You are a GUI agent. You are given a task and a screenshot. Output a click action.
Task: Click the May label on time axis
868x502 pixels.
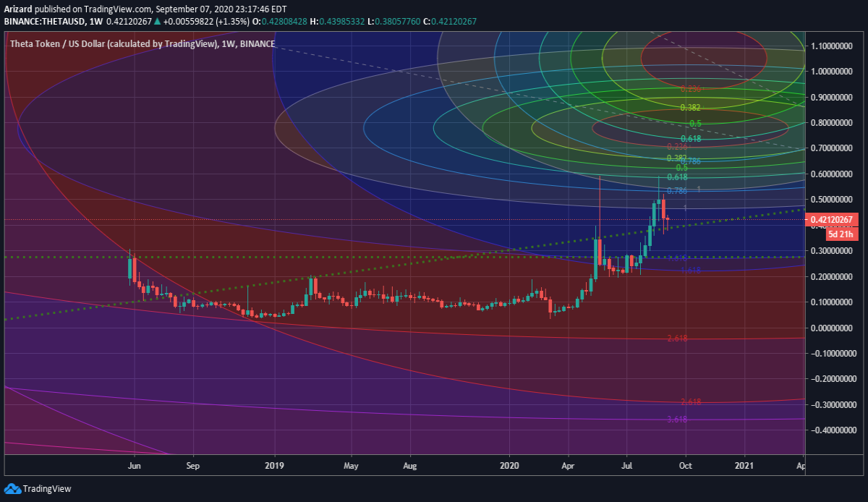[351, 467]
